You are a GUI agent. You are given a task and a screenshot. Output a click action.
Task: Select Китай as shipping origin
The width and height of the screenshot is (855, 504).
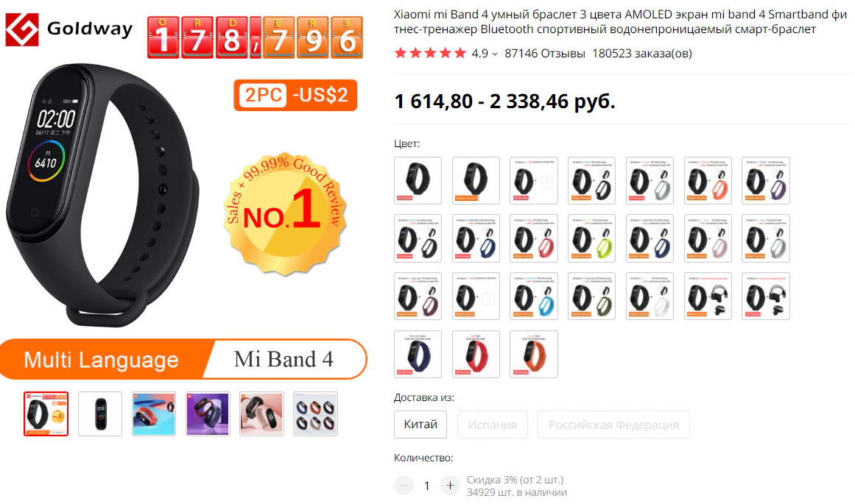[421, 425]
